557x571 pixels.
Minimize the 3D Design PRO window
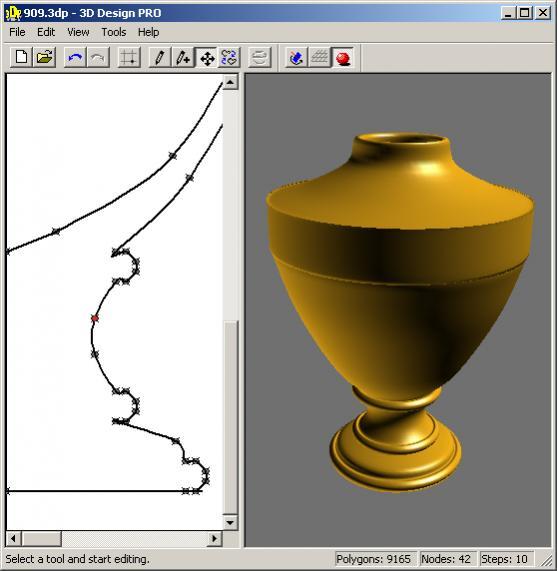[509, 13]
